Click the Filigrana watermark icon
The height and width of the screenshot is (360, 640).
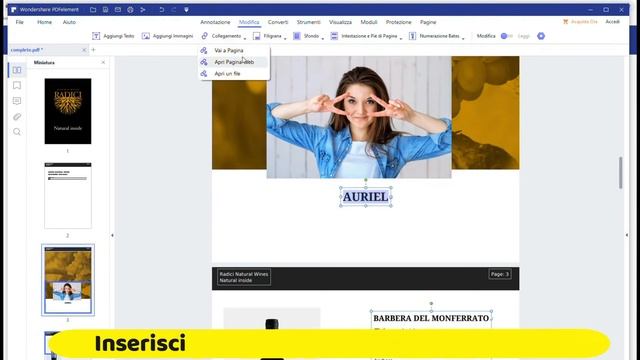pyautogui.click(x=256, y=36)
